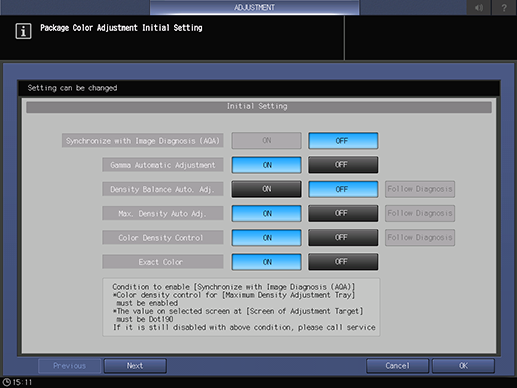Click the Initial Setting header bar

(259, 107)
